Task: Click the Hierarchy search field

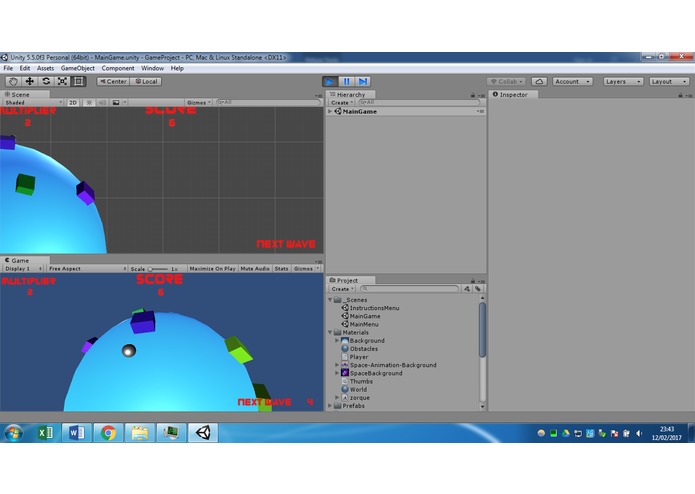Action: coord(419,102)
